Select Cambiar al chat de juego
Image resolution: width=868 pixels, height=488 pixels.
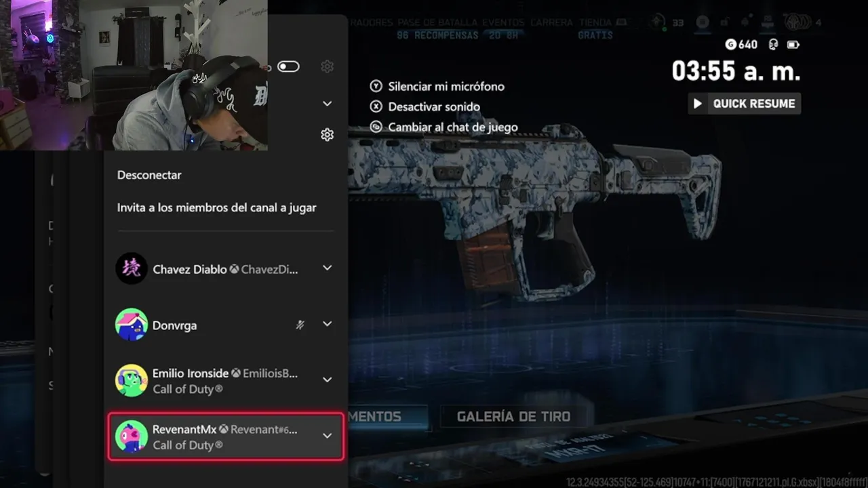(x=453, y=127)
